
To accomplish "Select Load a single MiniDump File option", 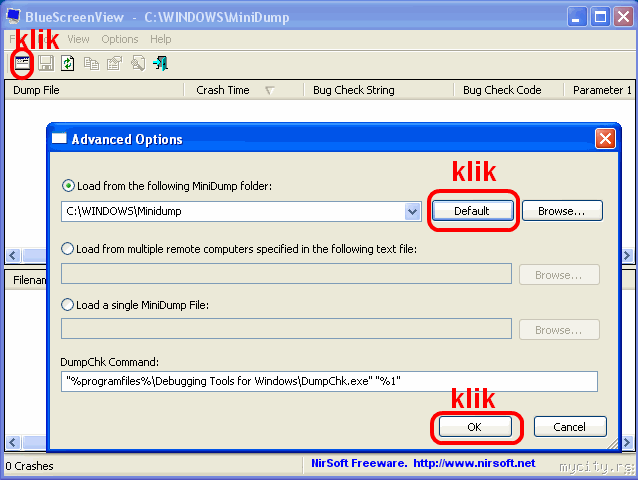I will click(67, 305).
